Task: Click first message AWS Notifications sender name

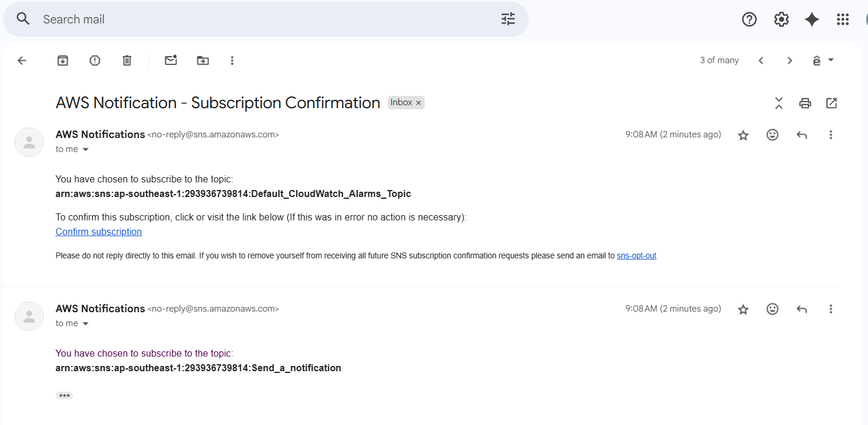Action: pyautogui.click(x=100, y=134)
